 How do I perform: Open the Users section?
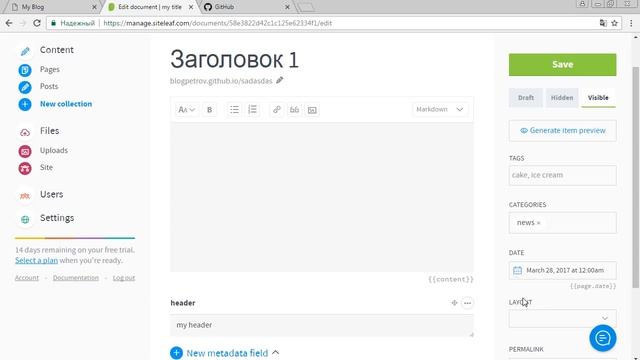click(x=51, y=194)
